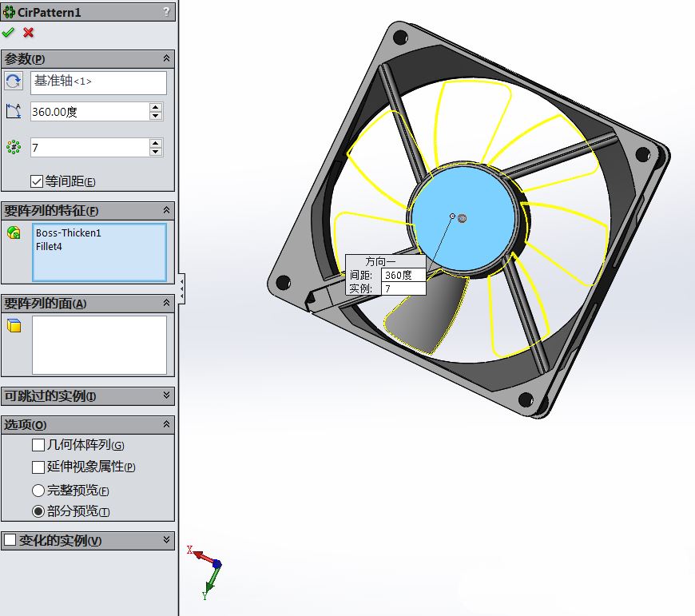The image size is (695, 616).
Task: Click the panel collapse handle on the splitter
Action: click(181, 288)
